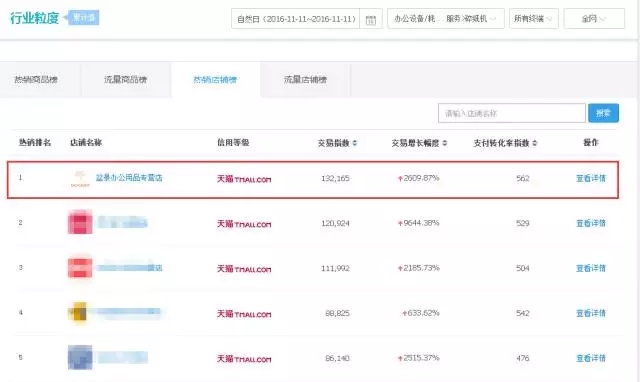Click the Tmall logo in the 120,924 row
The image size is (640, 382).
point(244,224)
